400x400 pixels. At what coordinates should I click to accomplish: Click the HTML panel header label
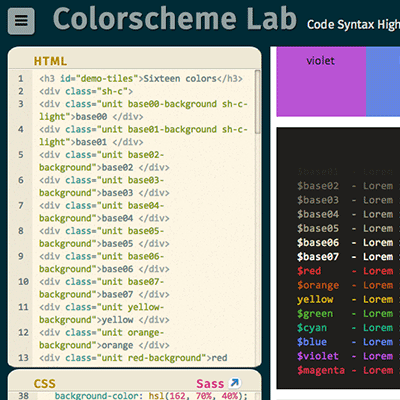coord(50,61)
